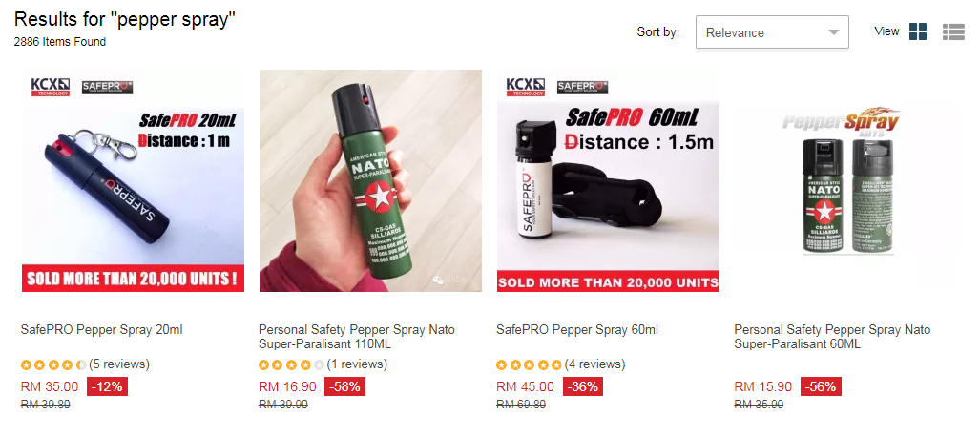View the 5 reviews for SafePRO 20ml
This screenshot has width=980, height=437.
pos(119,364)
